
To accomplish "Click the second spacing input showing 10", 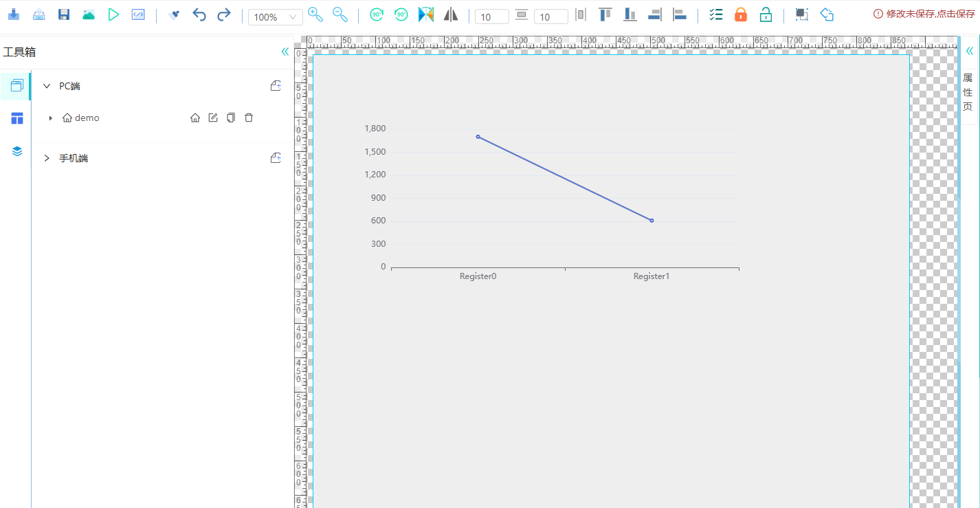I will (x=551, y=16).
